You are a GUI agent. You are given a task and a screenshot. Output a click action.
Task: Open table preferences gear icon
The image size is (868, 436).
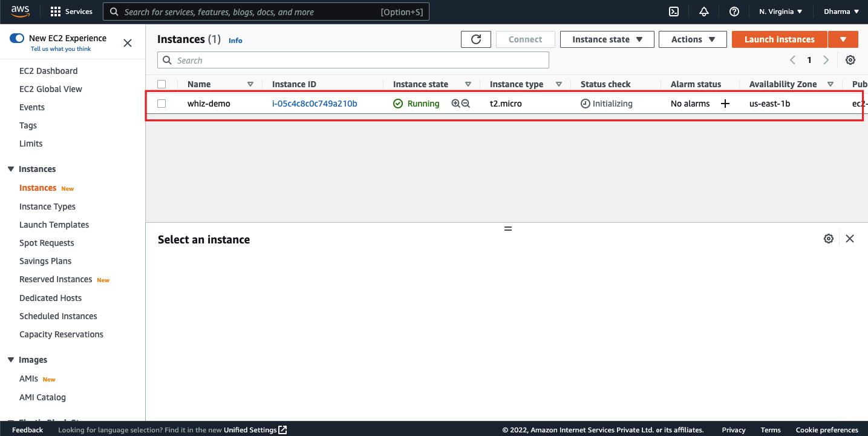(850, 60)
